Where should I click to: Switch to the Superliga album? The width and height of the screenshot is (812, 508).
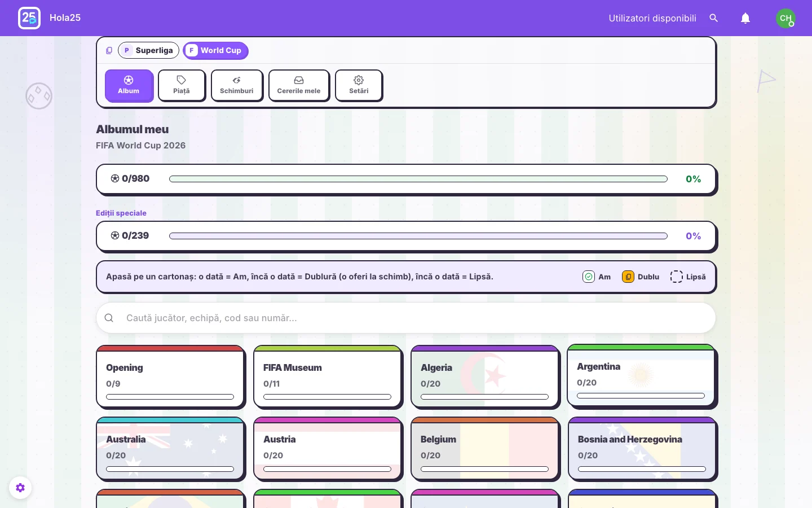[148, 50]
